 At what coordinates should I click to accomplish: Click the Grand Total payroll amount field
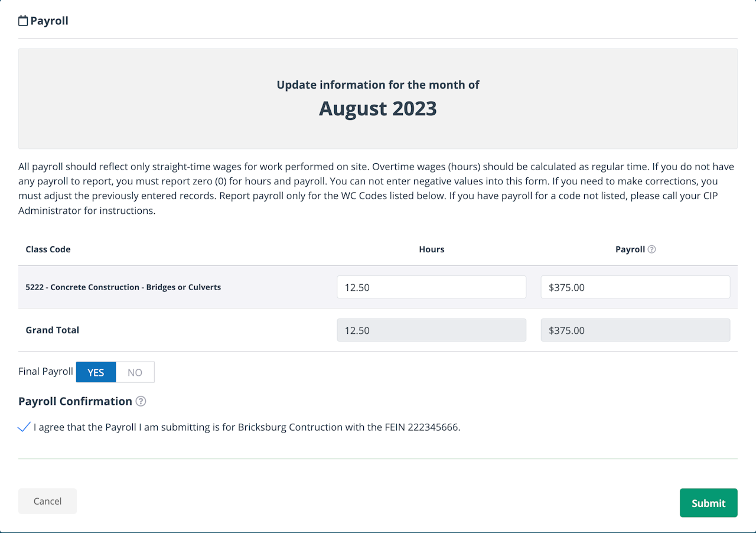click(x=635, y=330)
